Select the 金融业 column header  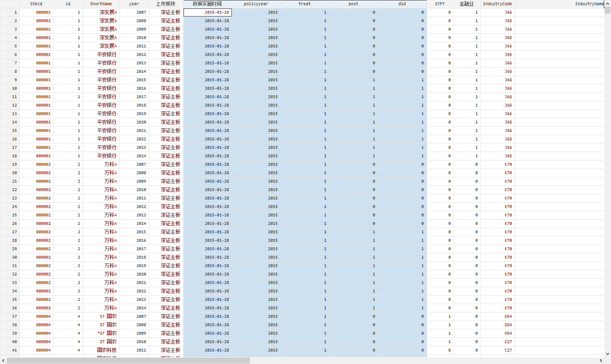(467, 4)
